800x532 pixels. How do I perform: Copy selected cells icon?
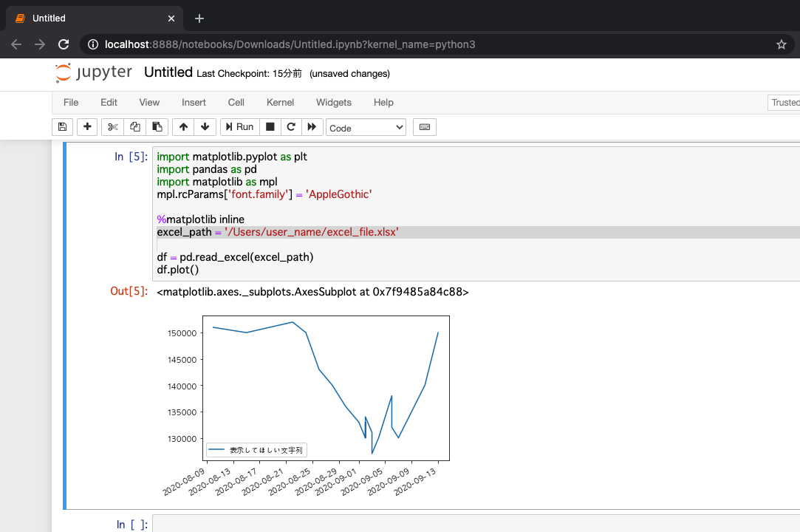click(134, 127)
